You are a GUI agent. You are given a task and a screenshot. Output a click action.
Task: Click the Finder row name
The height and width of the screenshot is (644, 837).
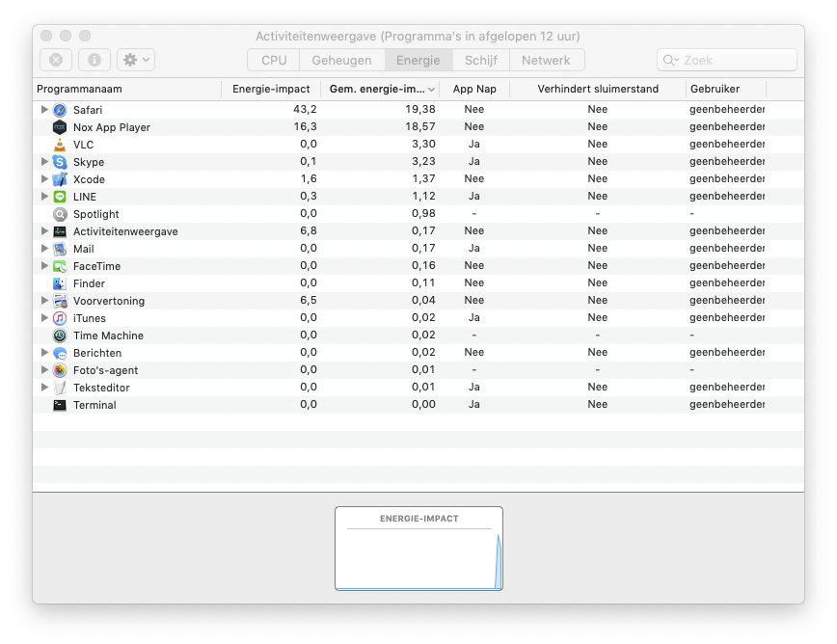coord(89,283)
